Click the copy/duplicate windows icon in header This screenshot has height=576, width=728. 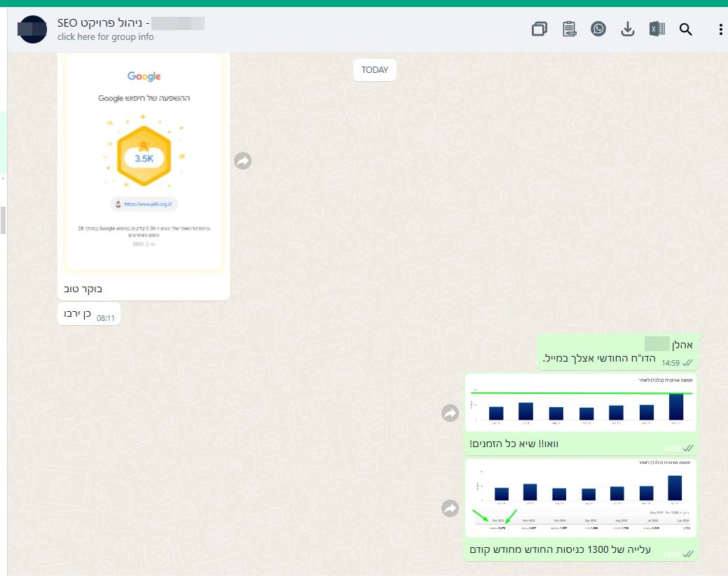539,29
